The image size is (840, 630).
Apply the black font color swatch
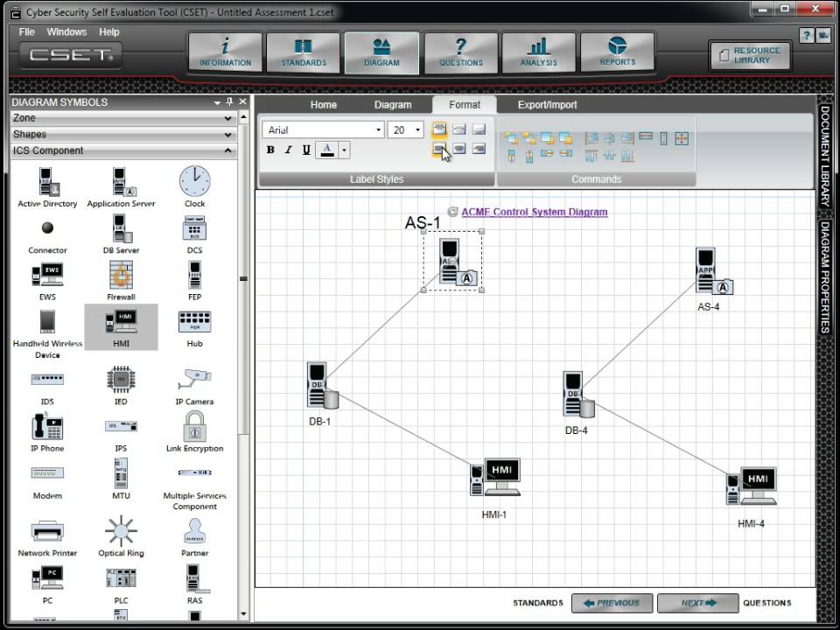coord(327,150)
